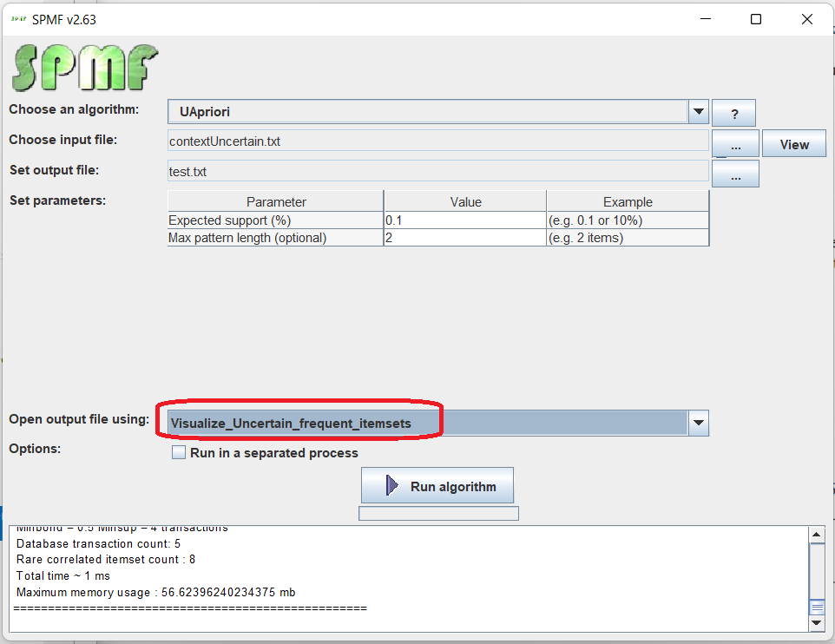The height and width of the screenshot is (644, 835).
Task: Click the Run algorithm button
Action: (437, 486)
